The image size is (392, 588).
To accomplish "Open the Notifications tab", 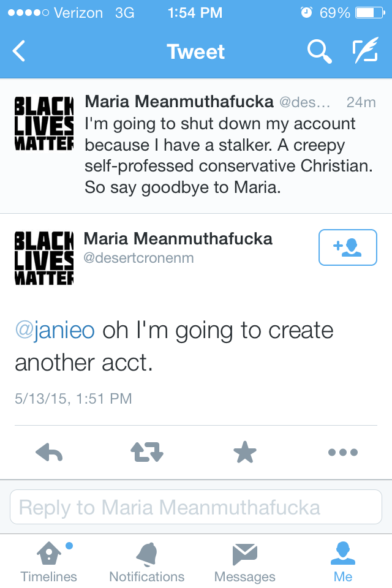I will point(146,562).
